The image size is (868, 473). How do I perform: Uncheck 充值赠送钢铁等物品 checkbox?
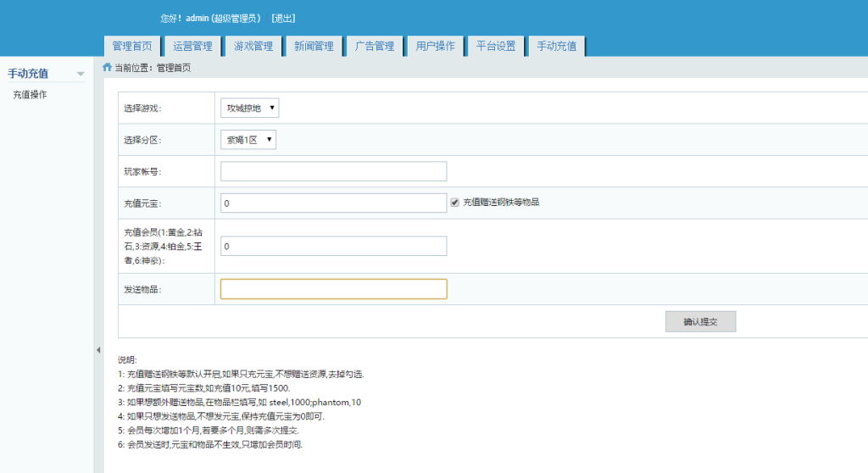tap(455, 203)
